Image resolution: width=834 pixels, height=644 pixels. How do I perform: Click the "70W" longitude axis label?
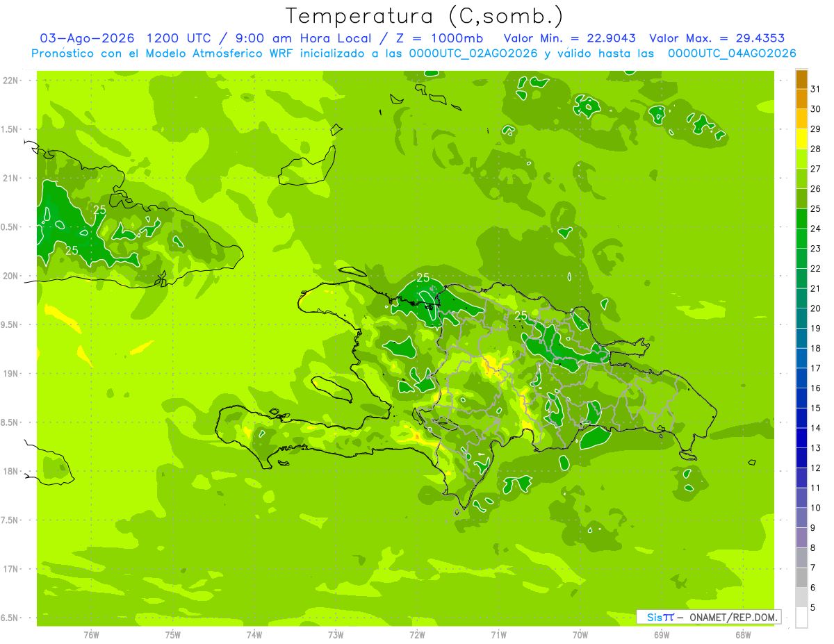point(580,635)
